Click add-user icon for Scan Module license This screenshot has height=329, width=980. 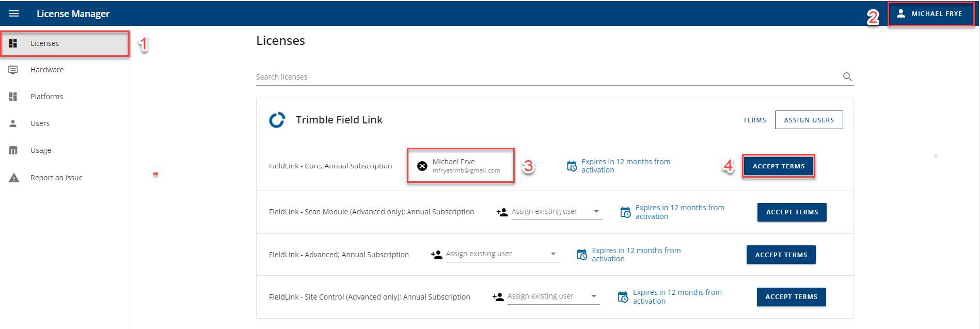click(501, 212)
